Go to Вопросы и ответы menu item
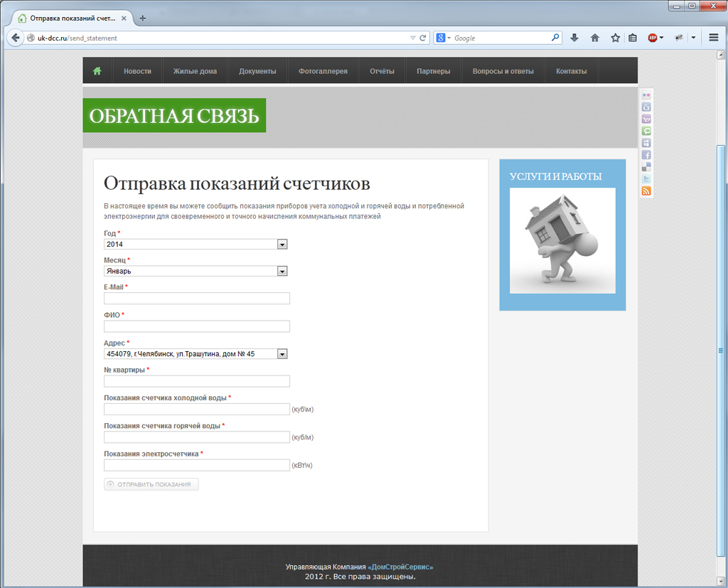728x588 pixels. coord(503,71)
